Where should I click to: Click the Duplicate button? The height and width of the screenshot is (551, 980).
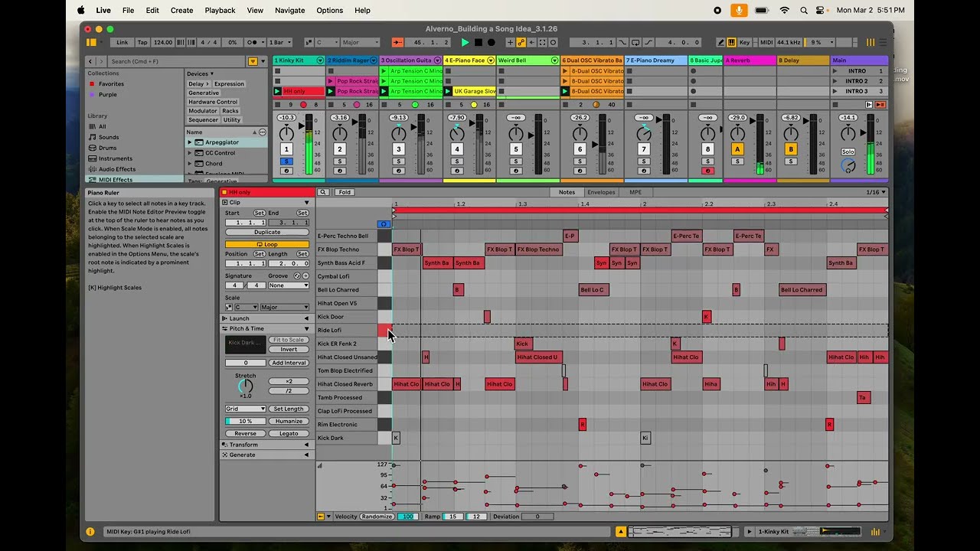267,232
